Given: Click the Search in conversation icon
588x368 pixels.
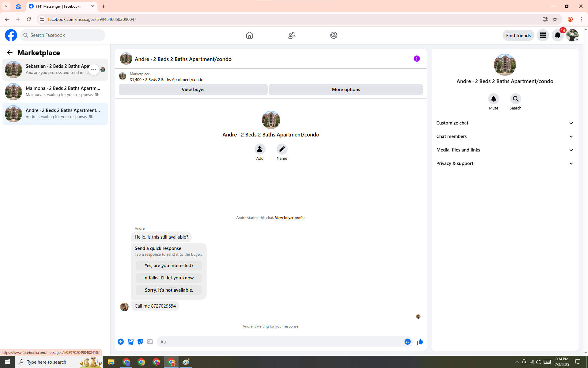Looking at the screenshot, I should pyautogui.click(x=515, y=99).
